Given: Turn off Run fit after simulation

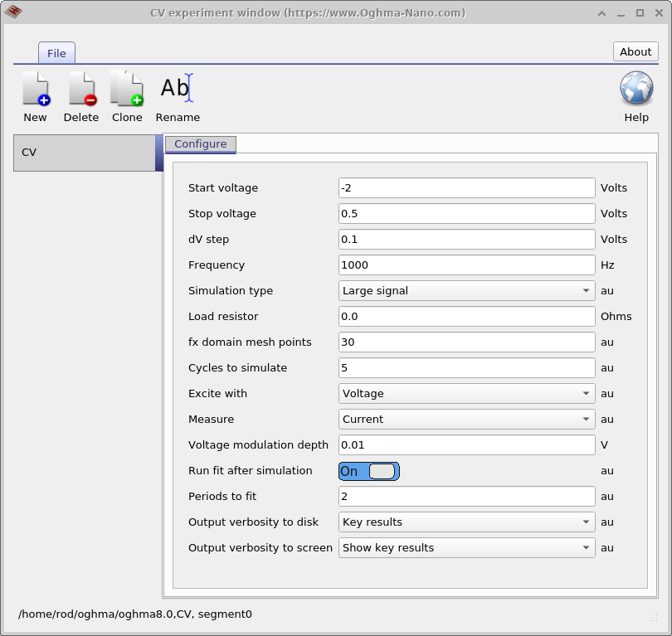Looking at the screenshot, I should tap(368, 471).
